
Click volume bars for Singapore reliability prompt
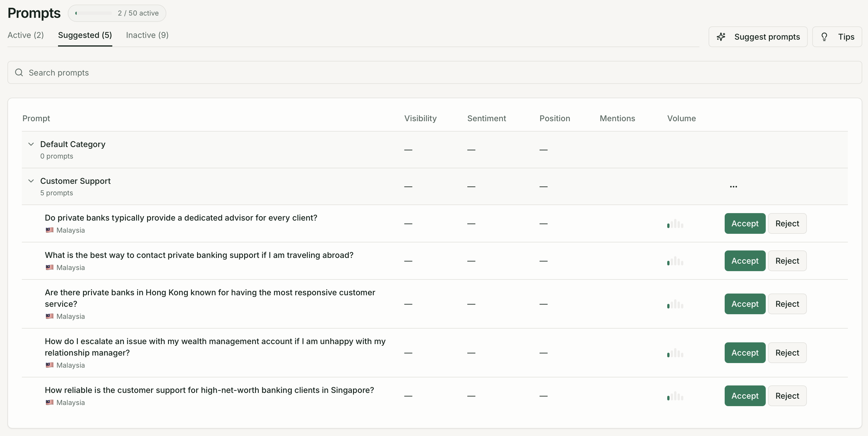(675, 396)
